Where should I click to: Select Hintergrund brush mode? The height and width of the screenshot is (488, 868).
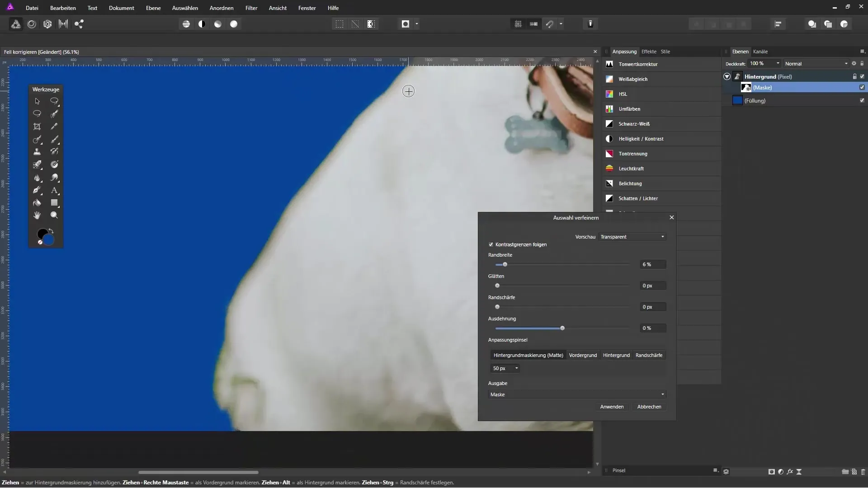tap(616, 356)
